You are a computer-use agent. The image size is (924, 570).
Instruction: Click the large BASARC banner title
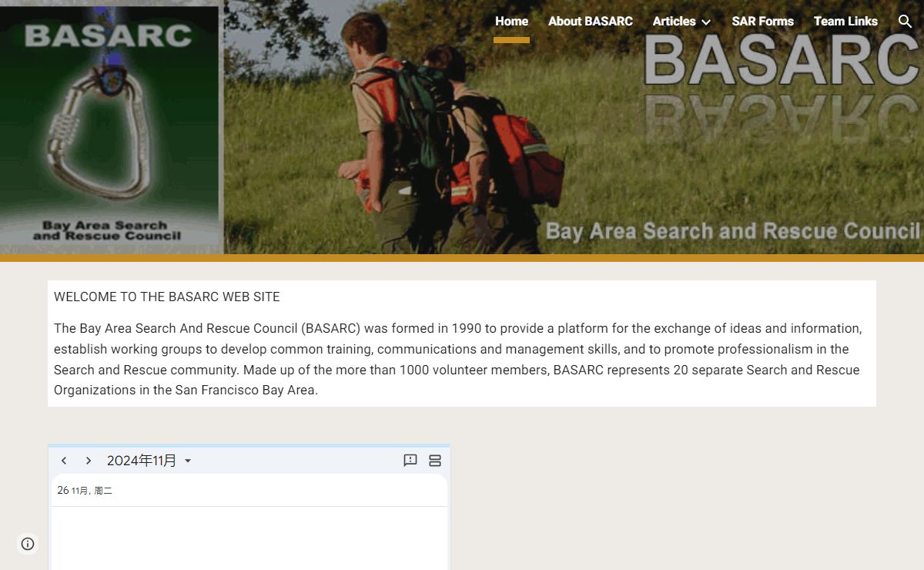pyautogui.click(x=782, y=60)
